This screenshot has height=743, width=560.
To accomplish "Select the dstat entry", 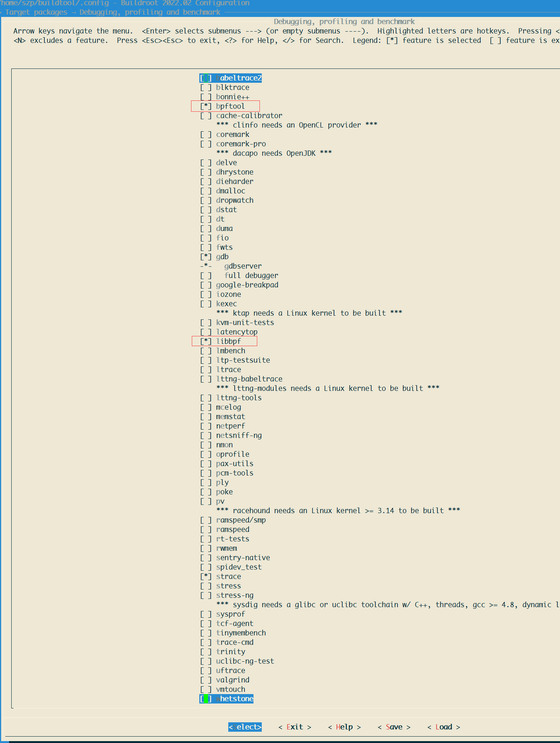I will tap(219, 210).
